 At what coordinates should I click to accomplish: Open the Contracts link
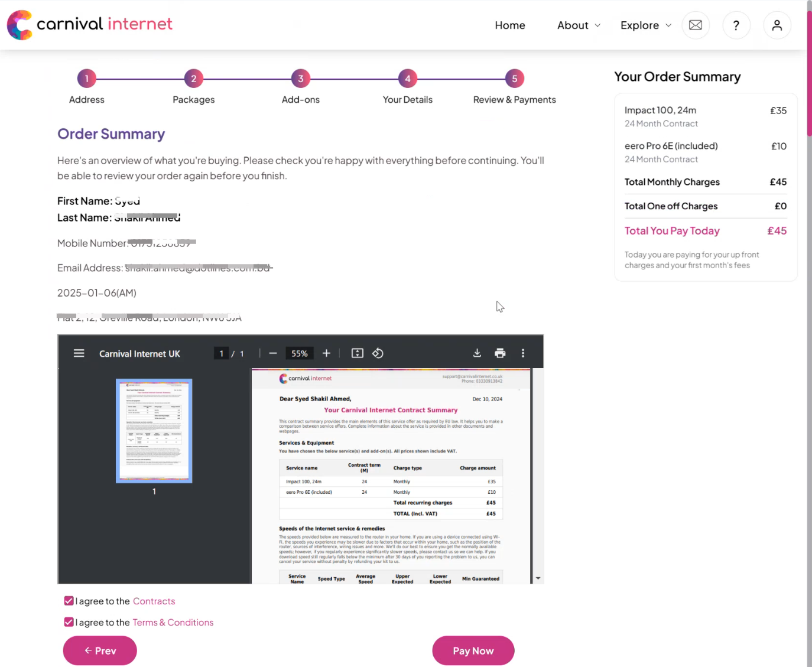[x=154, y=601]
